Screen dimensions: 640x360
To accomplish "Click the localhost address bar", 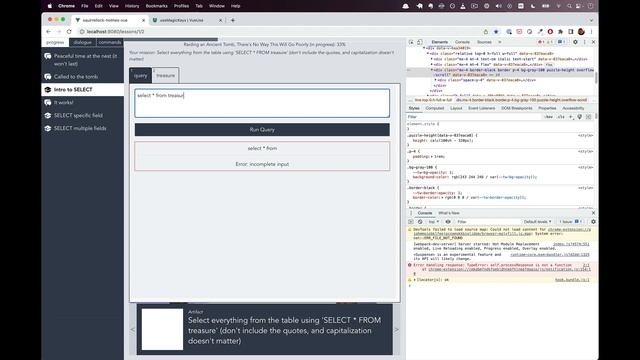I will coord(278,31).
